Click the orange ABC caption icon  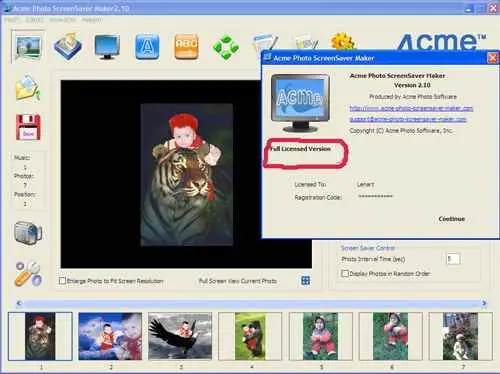pyautogui.click(x=186, y=47)
